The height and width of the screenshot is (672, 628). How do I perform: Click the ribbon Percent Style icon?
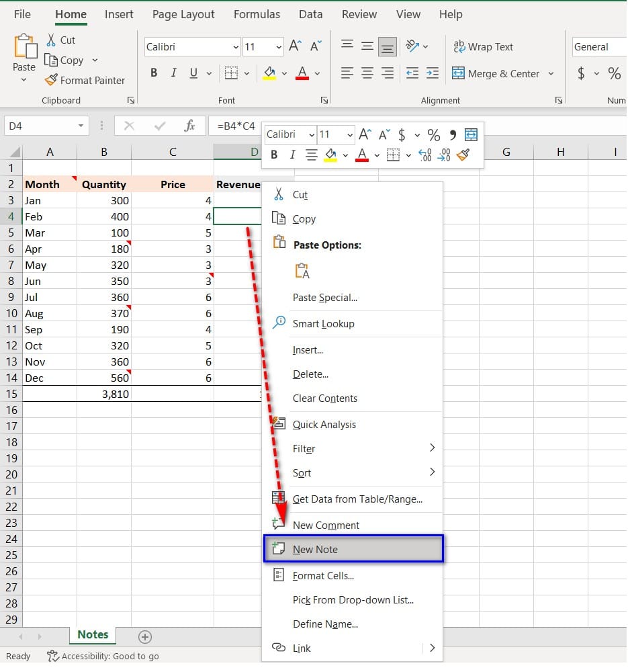[615, 73]
